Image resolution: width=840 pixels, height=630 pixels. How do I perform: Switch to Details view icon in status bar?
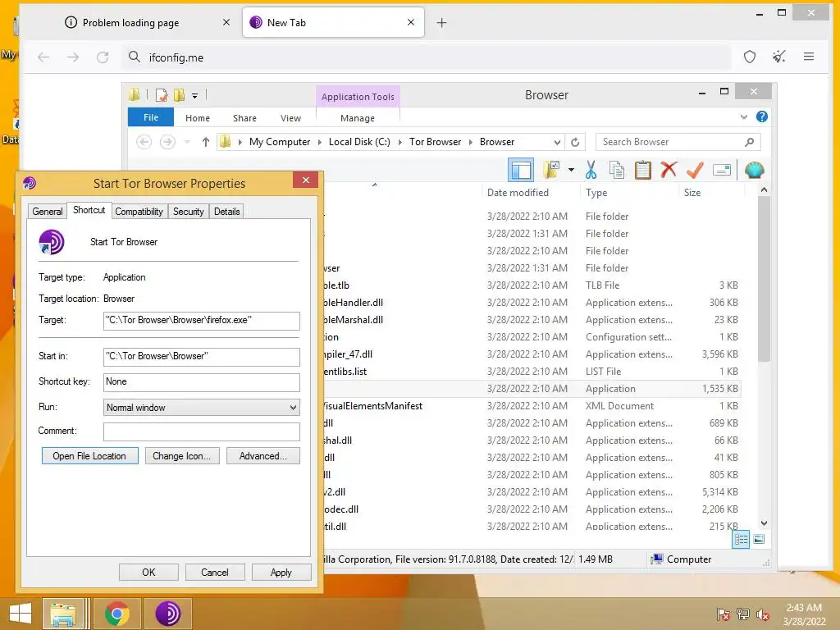tap(741, 540)
